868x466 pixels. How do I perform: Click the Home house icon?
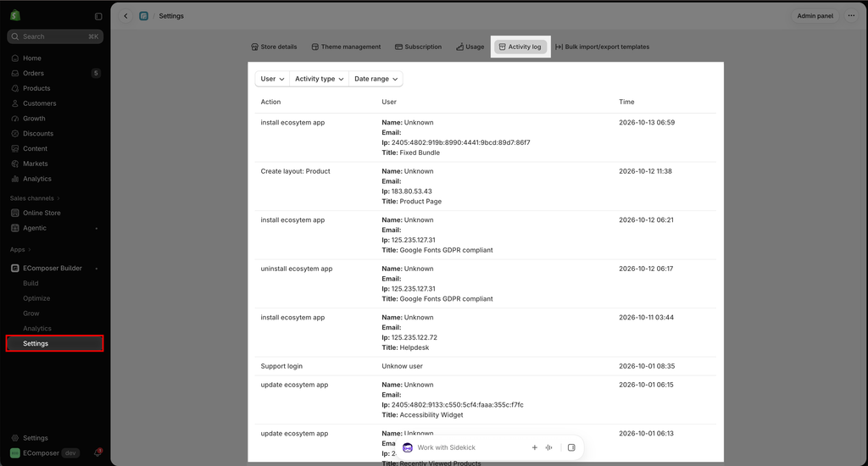click(15, 58)
